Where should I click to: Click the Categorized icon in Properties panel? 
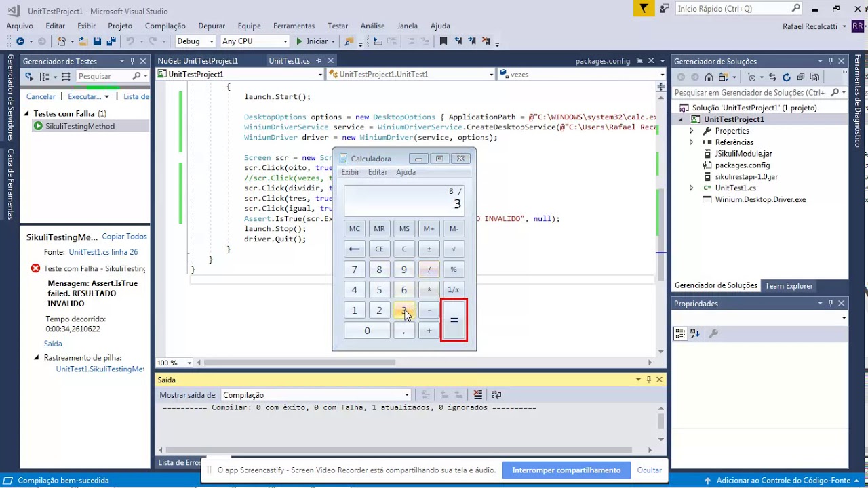[680, 333]
